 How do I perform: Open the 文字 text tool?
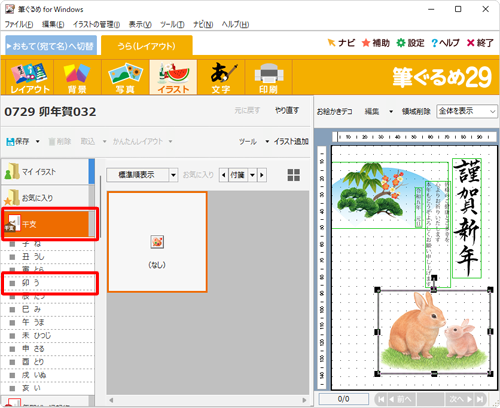(x=221, y=77)
